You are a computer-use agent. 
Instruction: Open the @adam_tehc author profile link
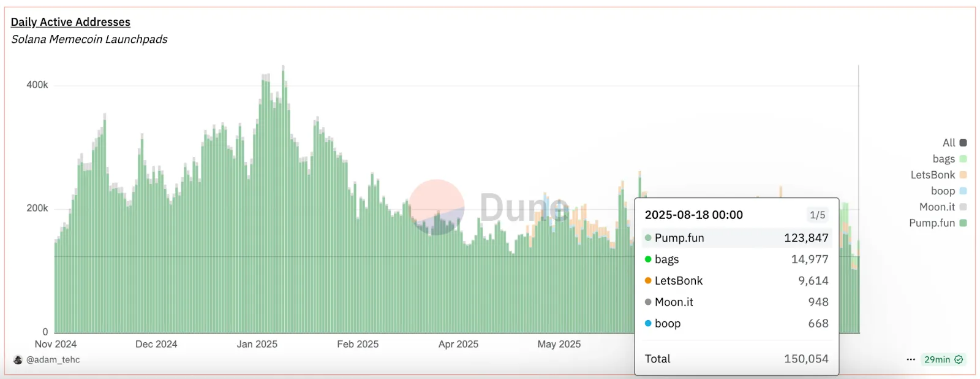tap(53, 360)
